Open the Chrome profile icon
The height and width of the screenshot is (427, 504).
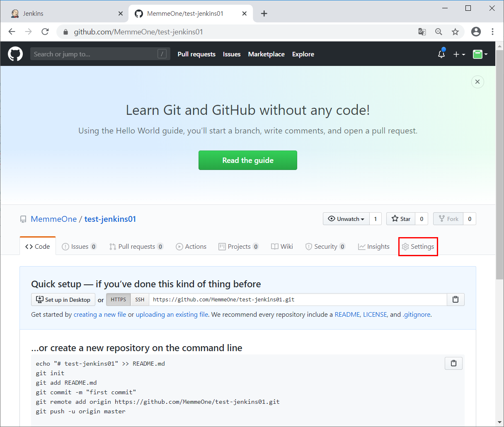tap(476, 32)
